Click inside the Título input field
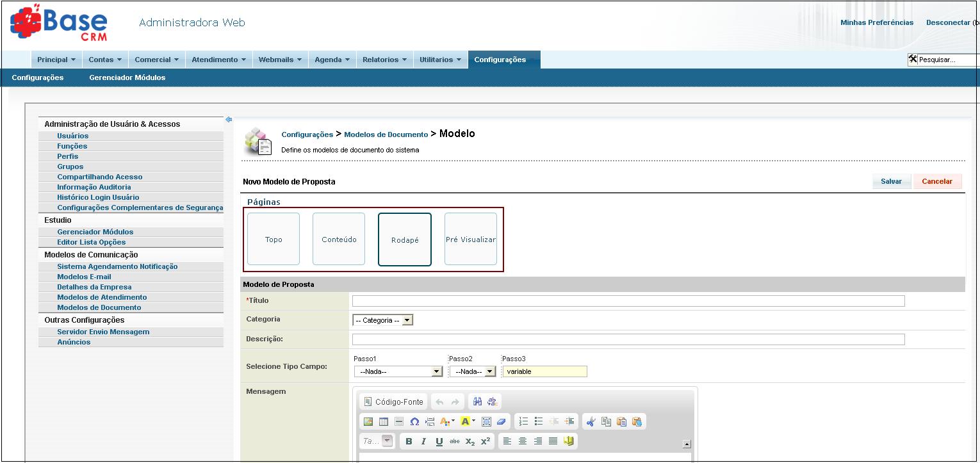This screenshot has width=980, height=463. coord(628,300)
